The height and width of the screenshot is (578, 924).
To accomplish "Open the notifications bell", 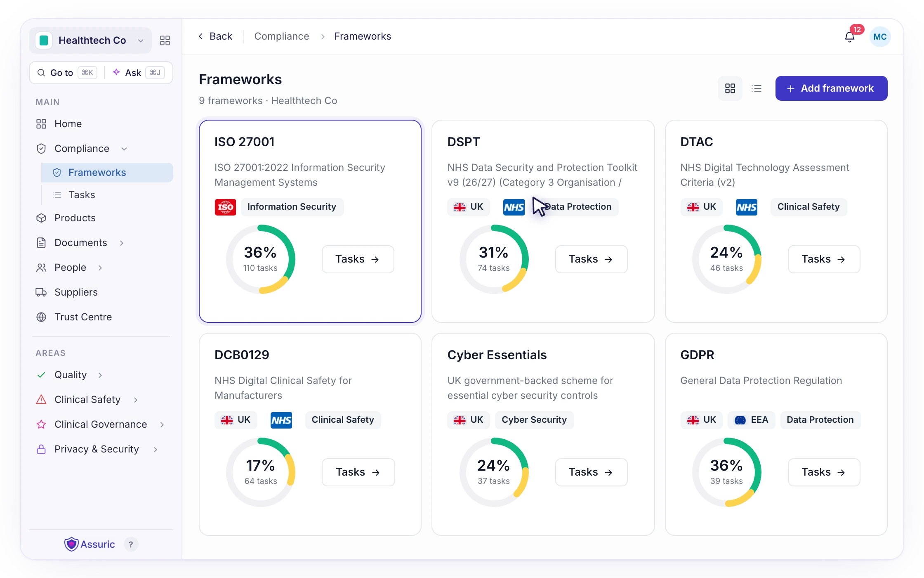I will coord(850,37).
